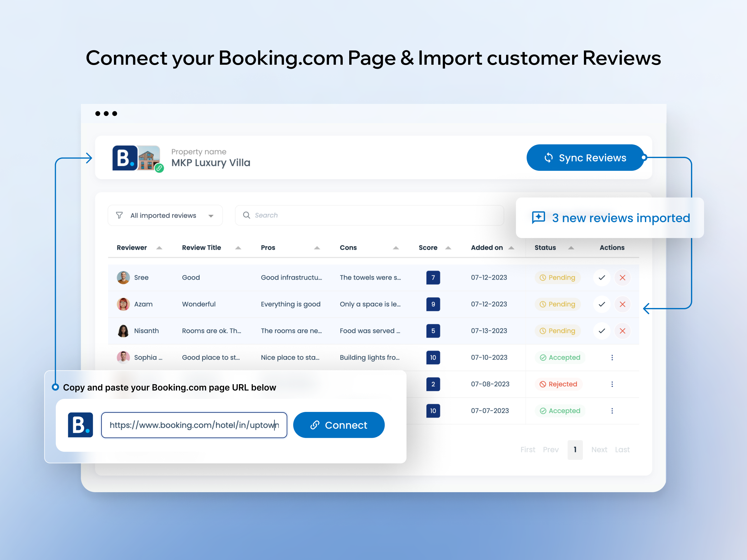Click score 2 badge
747x560 pixels.
click(x=433, y=384)
